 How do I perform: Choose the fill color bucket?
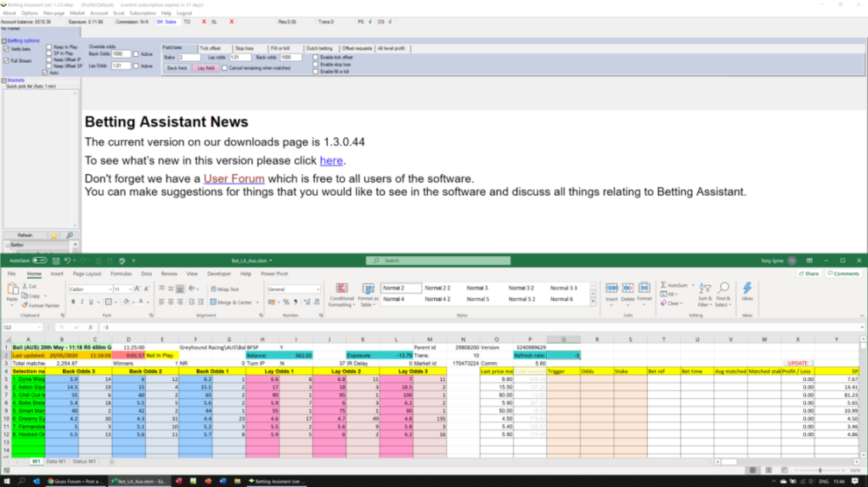point(126,302)
